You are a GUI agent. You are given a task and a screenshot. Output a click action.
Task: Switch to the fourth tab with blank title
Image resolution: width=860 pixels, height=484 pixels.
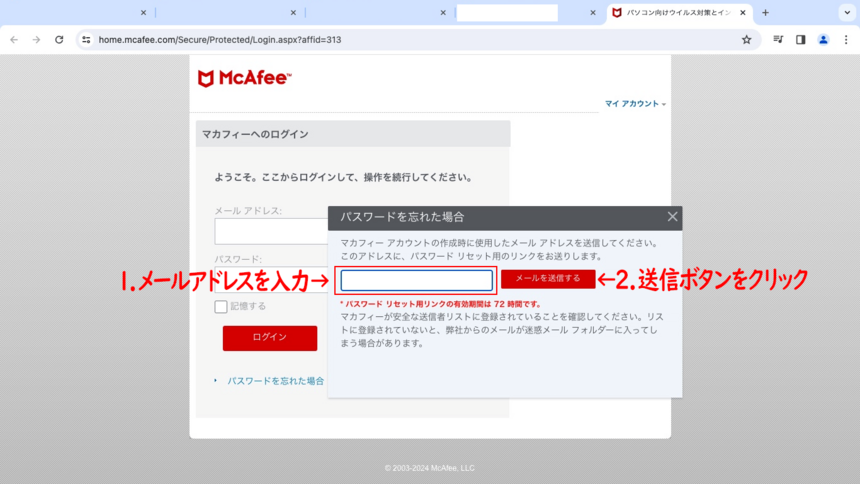pos(507,13)
